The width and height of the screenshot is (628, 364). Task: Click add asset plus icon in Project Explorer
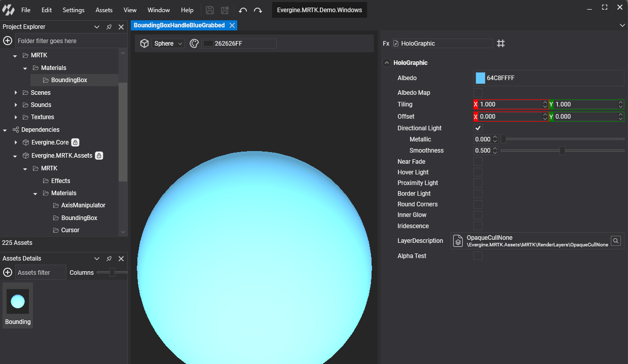(x=8, y=41)
